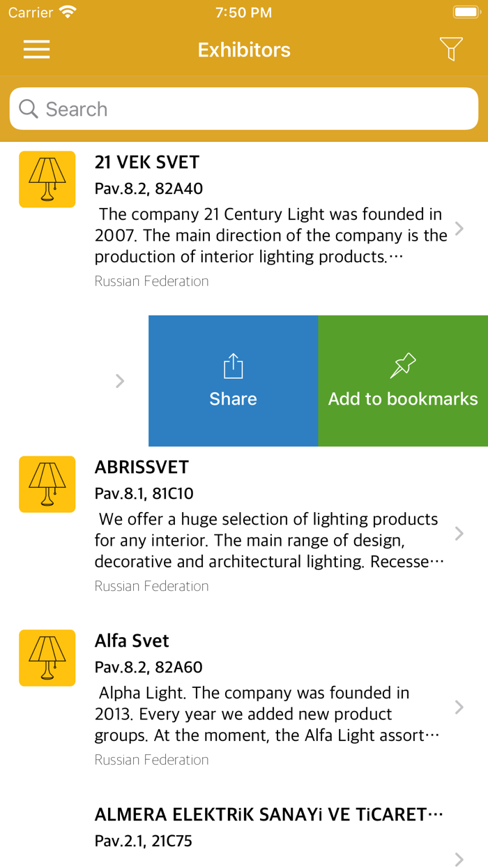Tap the lamp icon next to 21 VEK SVET

pos(47,179)
